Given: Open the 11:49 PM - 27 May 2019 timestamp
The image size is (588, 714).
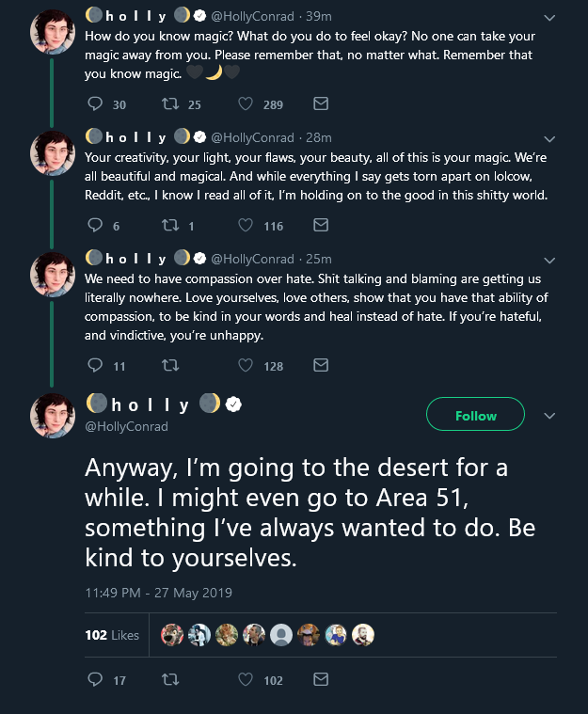Looking at the screenshot, I should click(158, 593).
